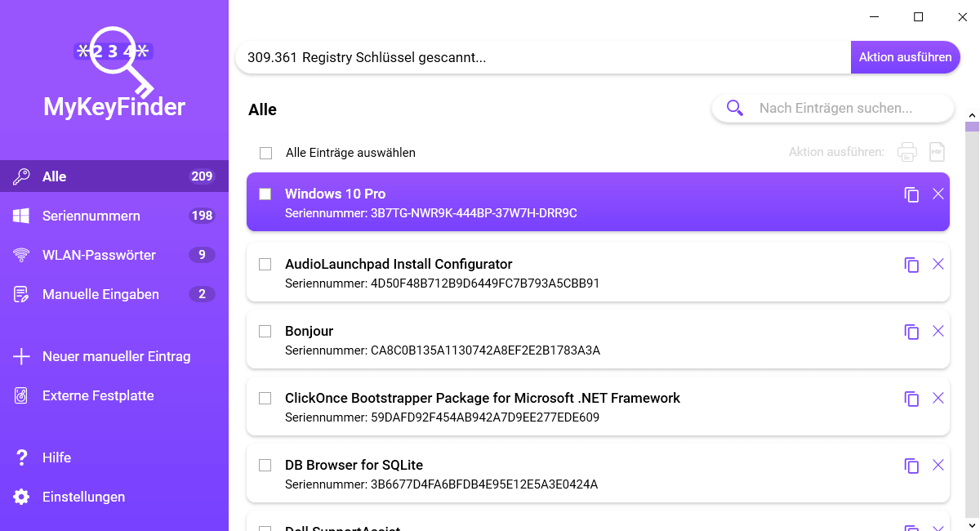
Task: Add a Neuer manueller Eintrag
Action: click(116, 356)
